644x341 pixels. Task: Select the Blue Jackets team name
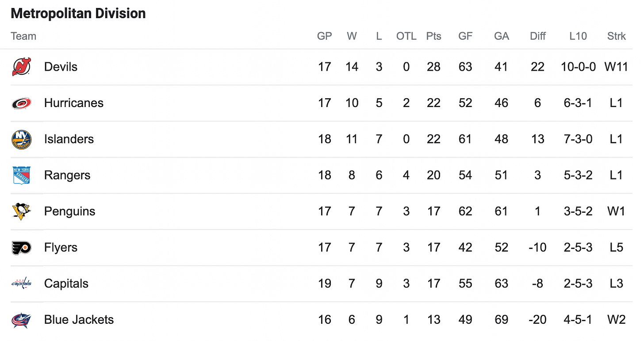79,320
